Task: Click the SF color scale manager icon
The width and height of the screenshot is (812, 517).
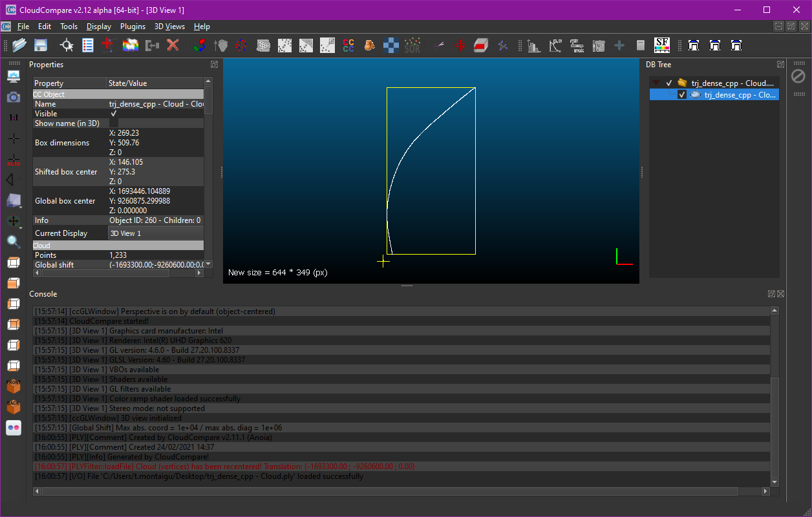Action: 662,45
